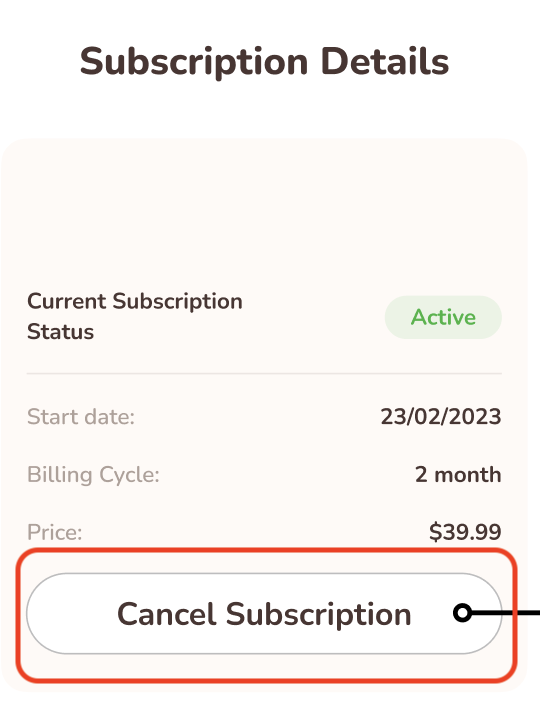Viewport: 540px width, 710px height.
Task: Click the word Details in the heading
Action: pos(385,62)
